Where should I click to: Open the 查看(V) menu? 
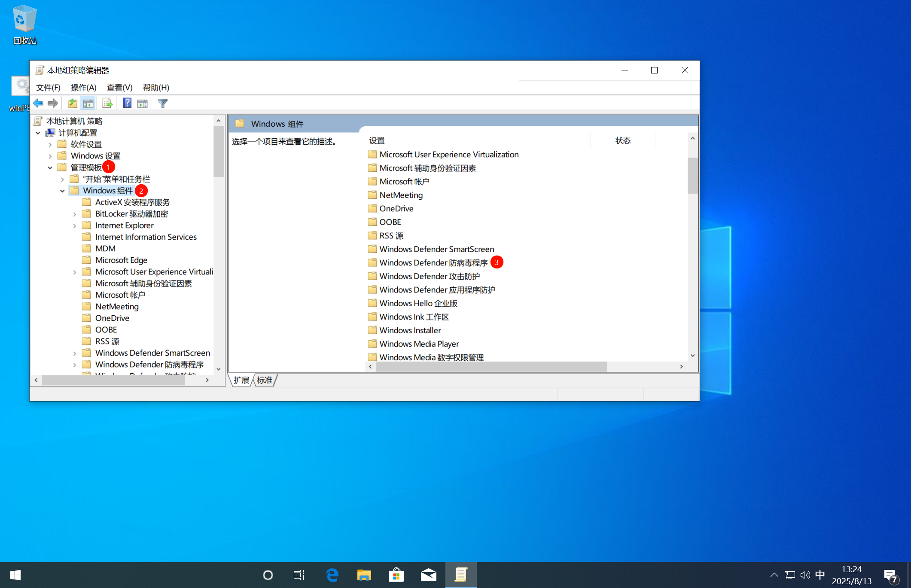[119, 88]
